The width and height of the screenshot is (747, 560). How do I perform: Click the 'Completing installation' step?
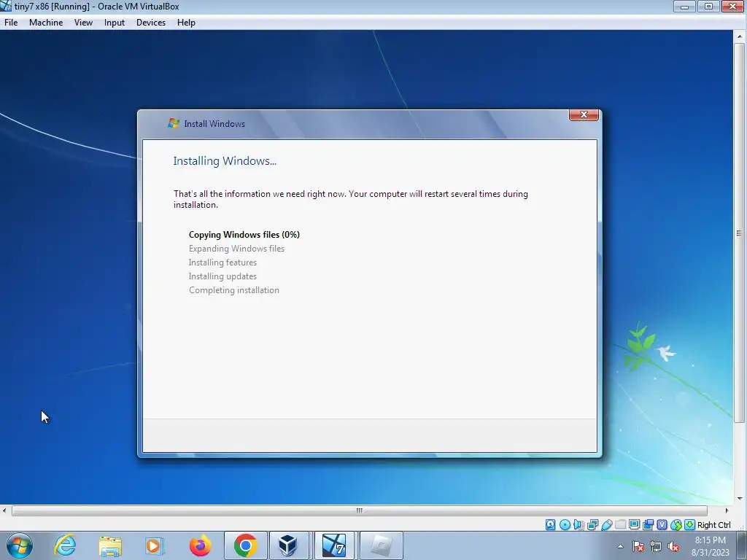click(x=234, y=290)
